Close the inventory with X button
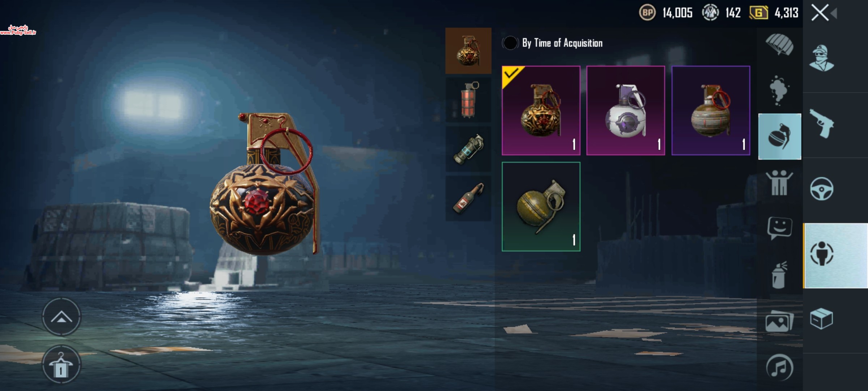Image resolution: width=868 pixels, height=391 pixels. (x=820, y=13)
